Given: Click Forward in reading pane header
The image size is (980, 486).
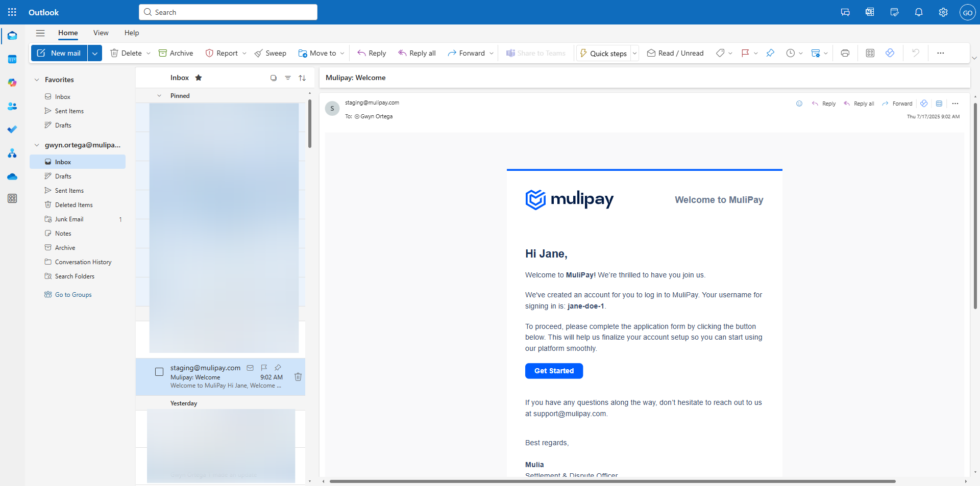Looking at the screenshot, I should [897, 104].
